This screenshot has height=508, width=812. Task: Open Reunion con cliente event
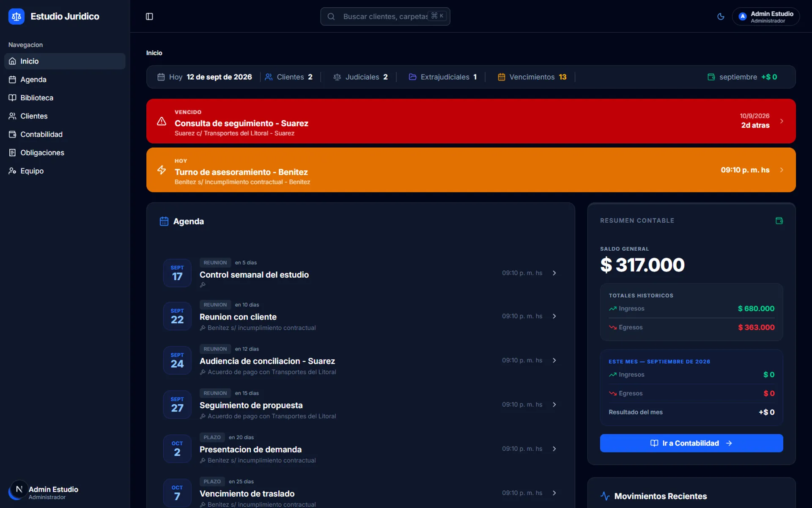pyautogui.click(x=360, y=316)
